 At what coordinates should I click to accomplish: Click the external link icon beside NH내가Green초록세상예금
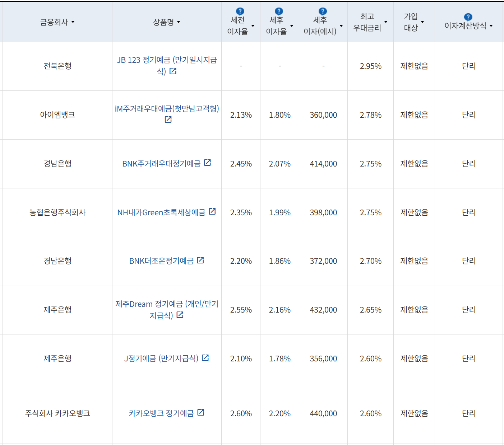(213, 212)
